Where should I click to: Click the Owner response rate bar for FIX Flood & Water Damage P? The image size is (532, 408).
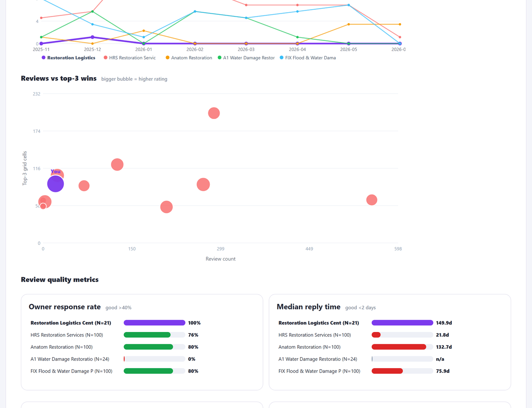coord(154,371)
